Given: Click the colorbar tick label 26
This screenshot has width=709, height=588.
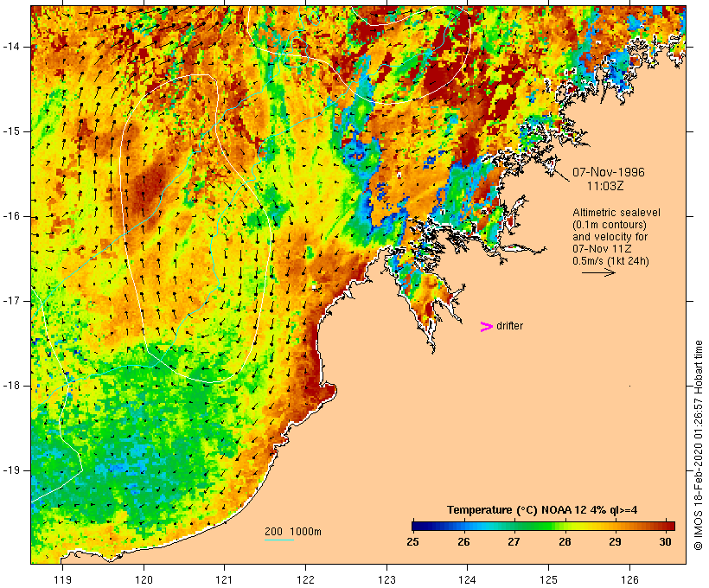Looking at the screenshot, I should 463,541.
